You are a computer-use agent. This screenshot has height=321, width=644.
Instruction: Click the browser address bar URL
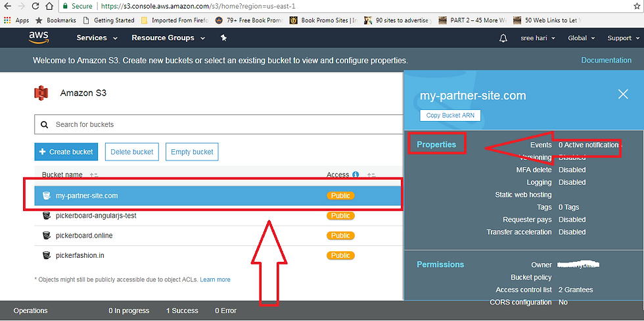[198, 7]
